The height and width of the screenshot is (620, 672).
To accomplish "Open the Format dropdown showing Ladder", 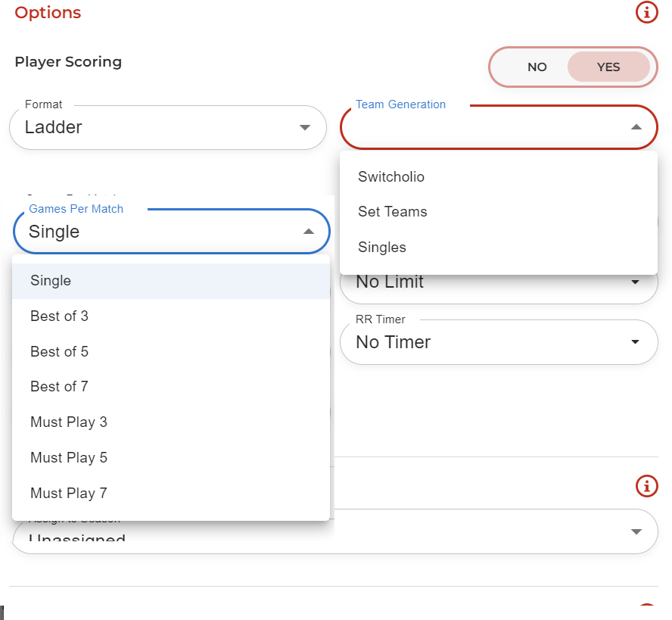I will click(167, 127).
